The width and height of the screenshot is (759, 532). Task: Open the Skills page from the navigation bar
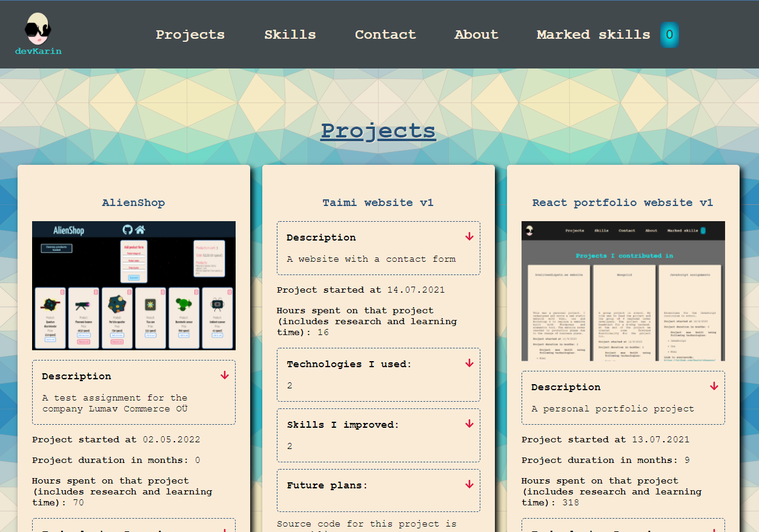click(290, 35)
